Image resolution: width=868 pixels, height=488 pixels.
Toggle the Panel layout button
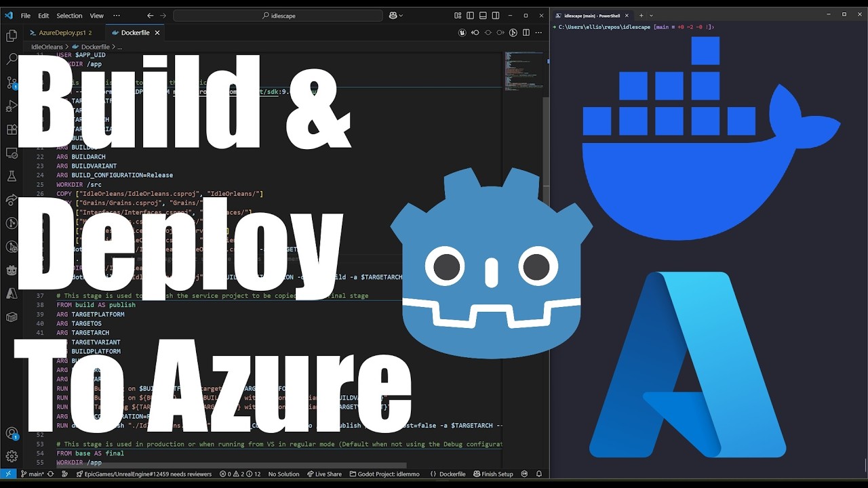[483, 15]
